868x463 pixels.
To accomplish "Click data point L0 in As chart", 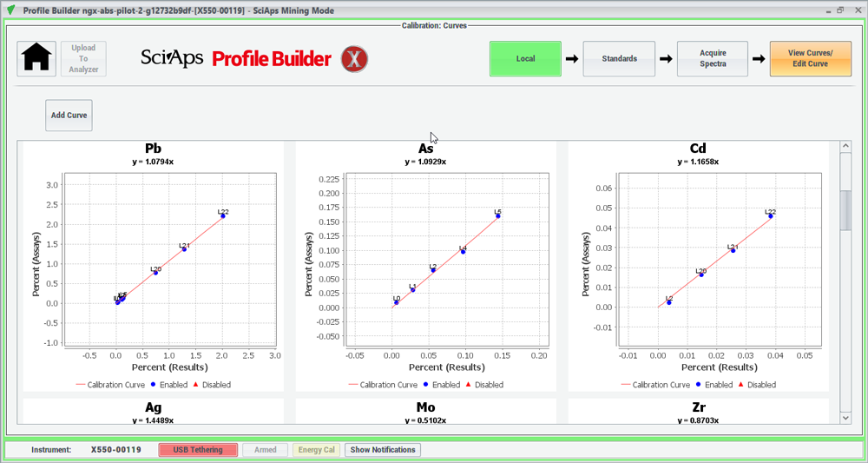I will point(397,302).
